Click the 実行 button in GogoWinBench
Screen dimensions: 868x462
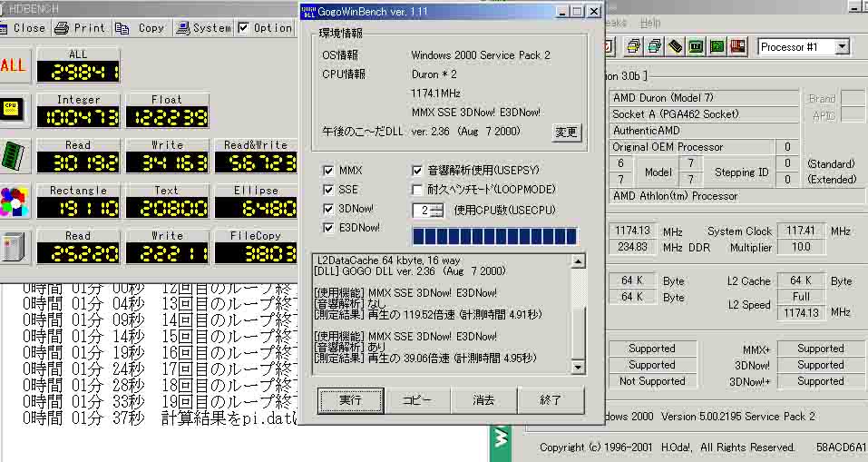[350, 400]
